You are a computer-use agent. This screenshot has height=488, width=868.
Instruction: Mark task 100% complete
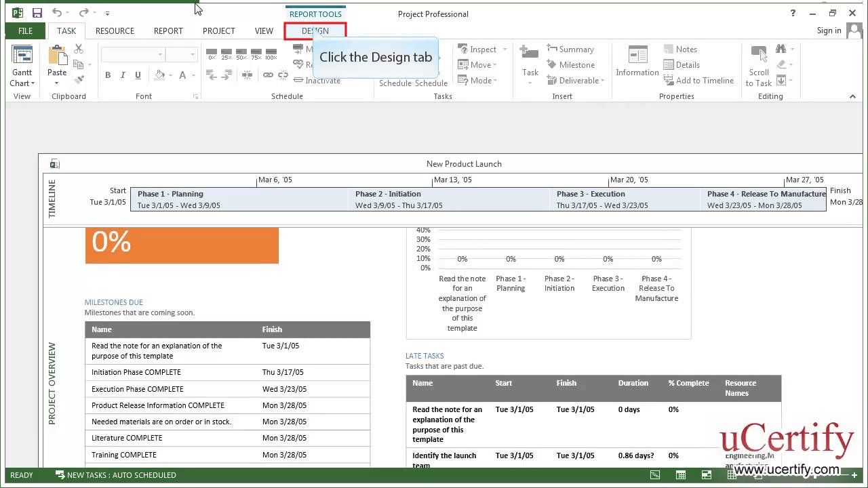pyautogui.click(x=271, y=54)
